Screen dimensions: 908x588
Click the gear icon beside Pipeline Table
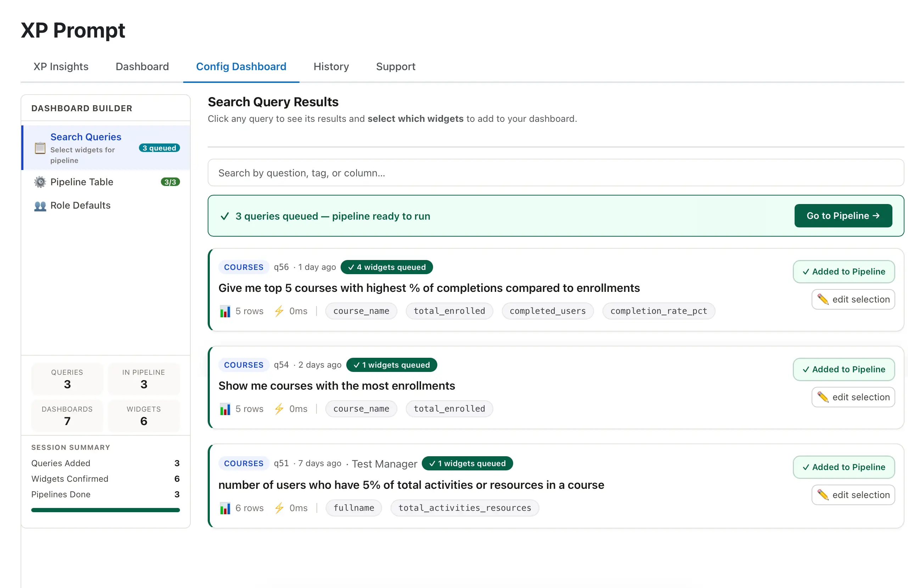[40, 182]
